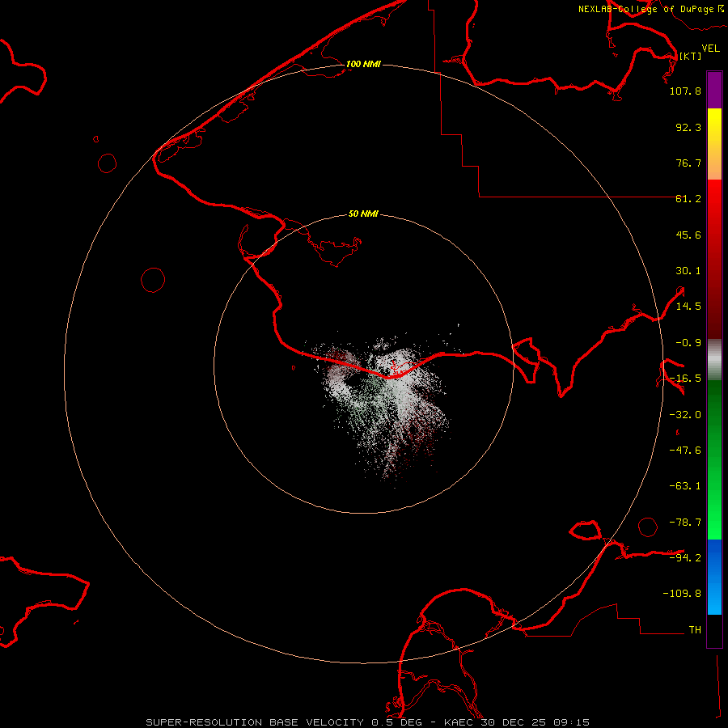Click the VEL legend title
The image size is (728, 728).
coord(710,48)
